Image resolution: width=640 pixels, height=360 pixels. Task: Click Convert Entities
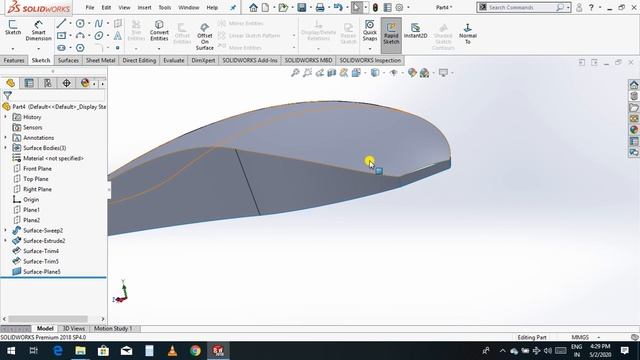point(159,31)
